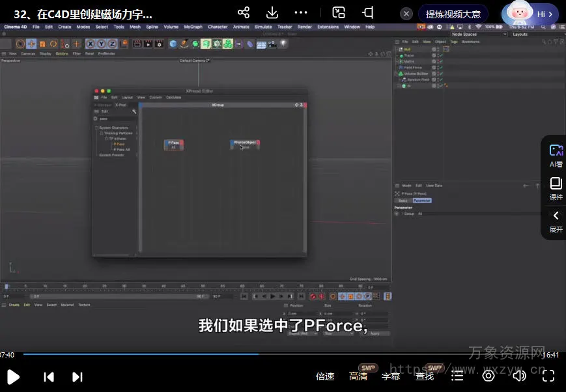This screenshot has width=566, height=392.
Task: Select the Move tool in the C4D toolbar
Action: tap(31, 44)
